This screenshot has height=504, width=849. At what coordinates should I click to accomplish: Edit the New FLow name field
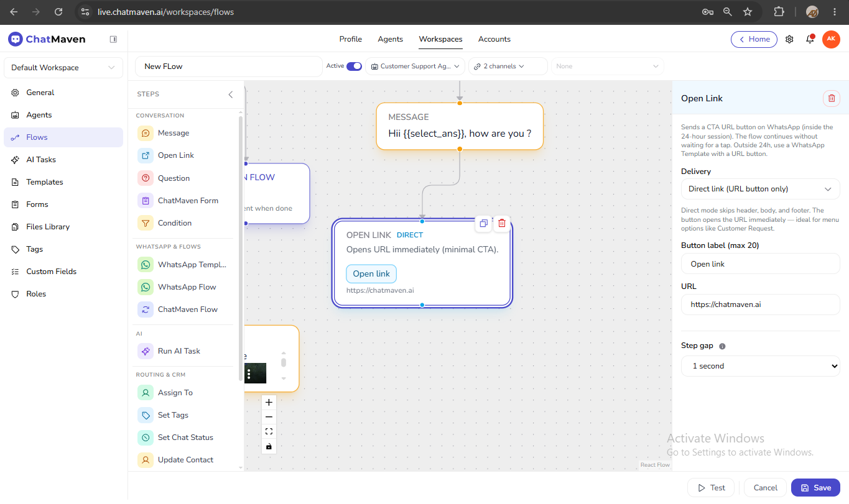coord(228,66)
